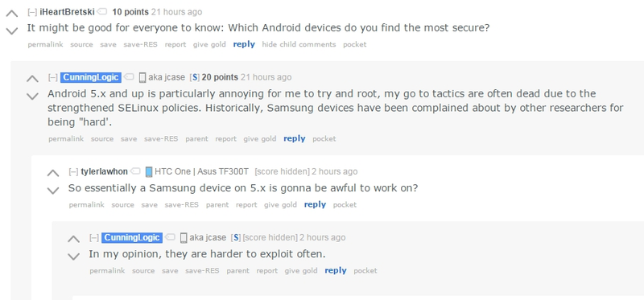This screenshot has height=300, width=644.
Task: Click the RES tag icon beside iHeartBretski
Action: click(x=103, y=12)
